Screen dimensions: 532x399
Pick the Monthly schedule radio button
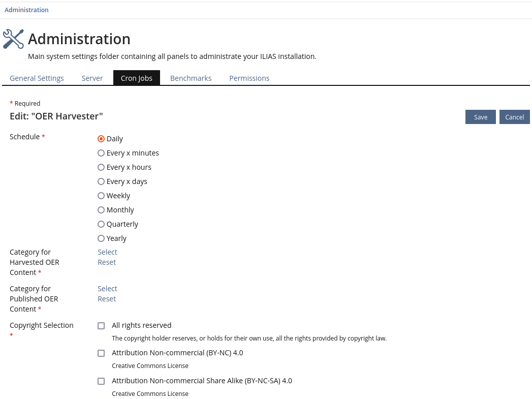(x=101, y=210)
